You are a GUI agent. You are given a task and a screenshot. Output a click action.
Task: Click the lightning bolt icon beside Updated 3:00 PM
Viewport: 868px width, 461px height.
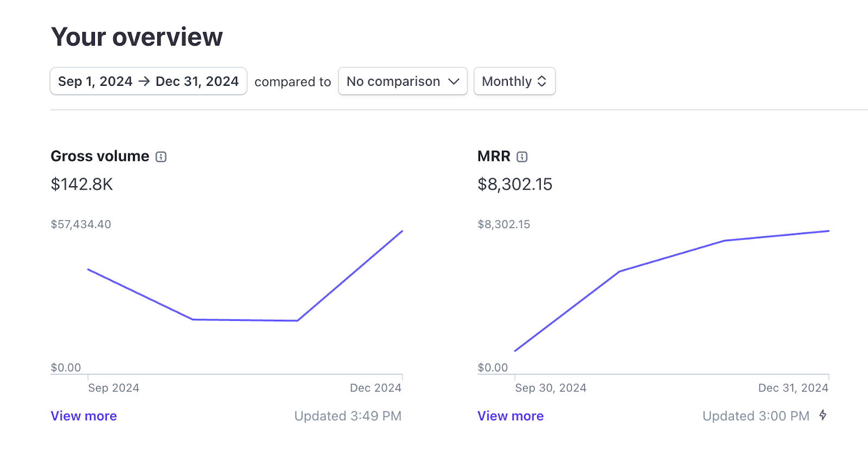click(x=823, y=415)
